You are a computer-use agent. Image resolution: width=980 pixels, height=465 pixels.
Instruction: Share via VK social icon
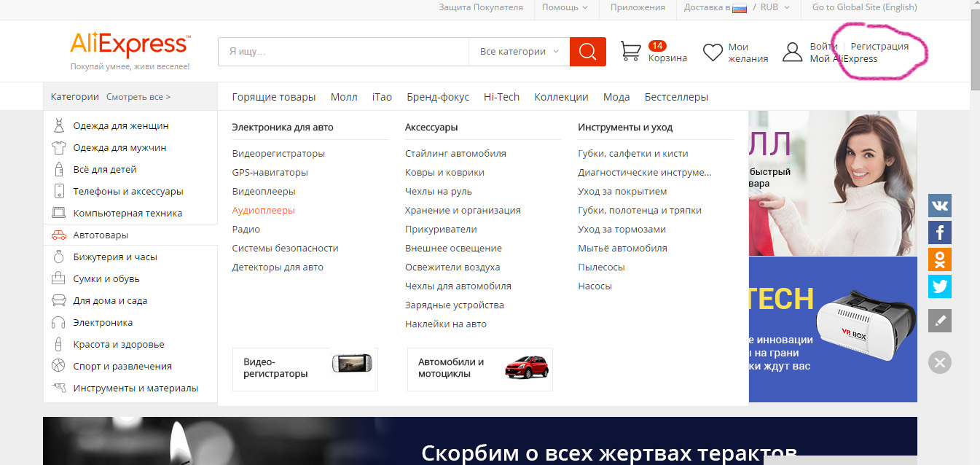939,206
